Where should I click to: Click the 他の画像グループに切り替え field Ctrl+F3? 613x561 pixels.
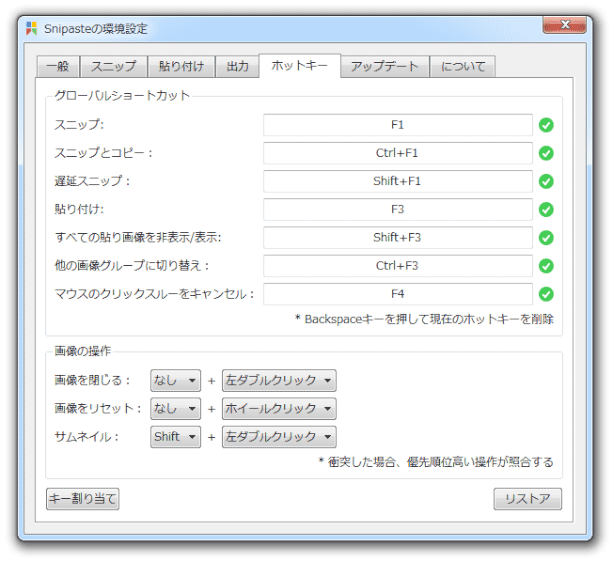pos(398,266)
